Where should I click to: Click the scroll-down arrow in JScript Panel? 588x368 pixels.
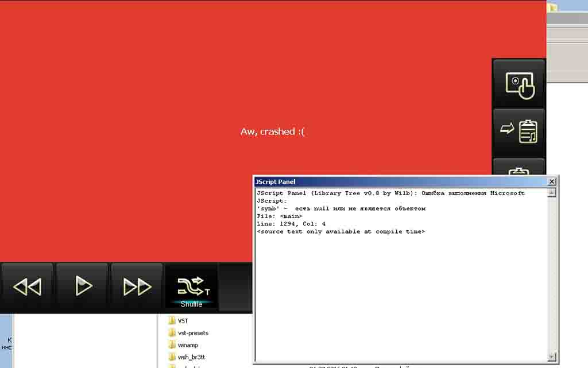(x=552, y=357)
